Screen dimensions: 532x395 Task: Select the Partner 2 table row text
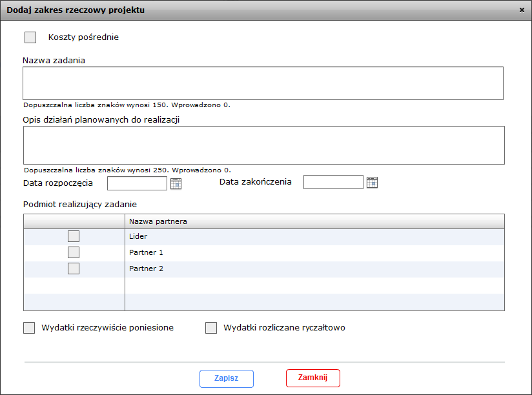point(146,268)
